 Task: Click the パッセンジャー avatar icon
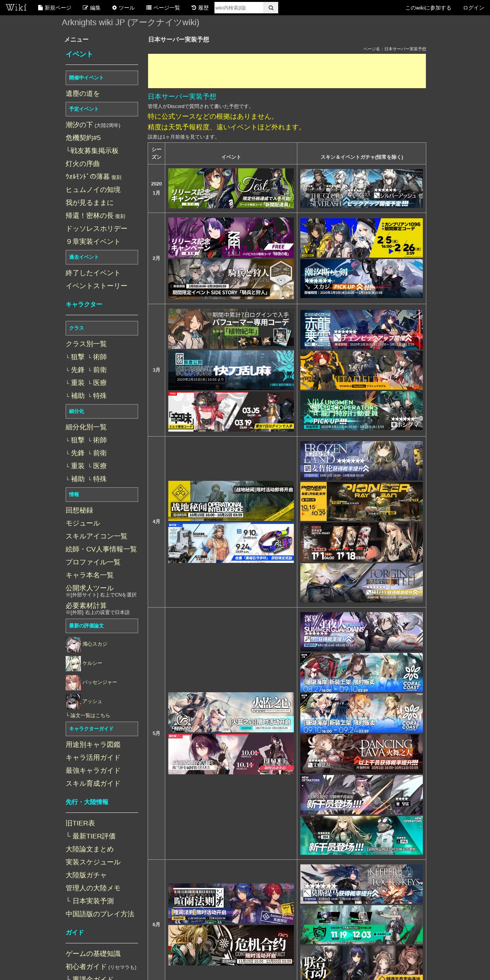tap(73, 682)
